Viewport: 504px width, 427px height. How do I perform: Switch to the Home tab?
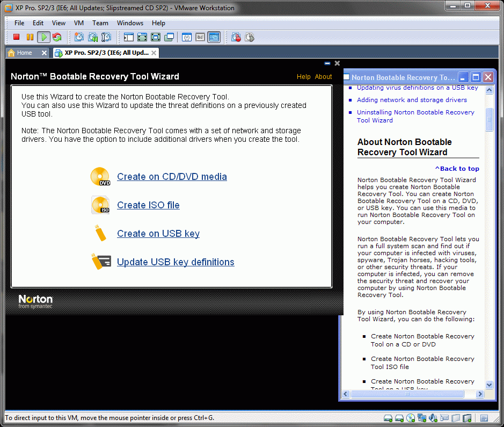point(24,53)
